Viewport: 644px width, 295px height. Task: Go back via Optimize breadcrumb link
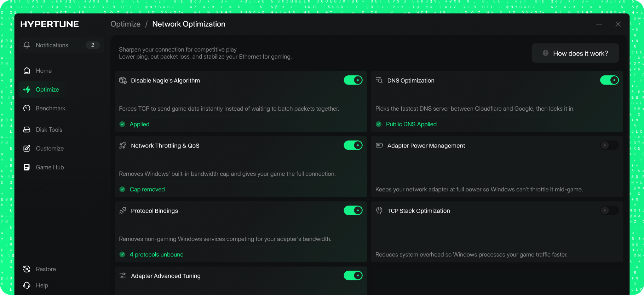pos(125,24)
